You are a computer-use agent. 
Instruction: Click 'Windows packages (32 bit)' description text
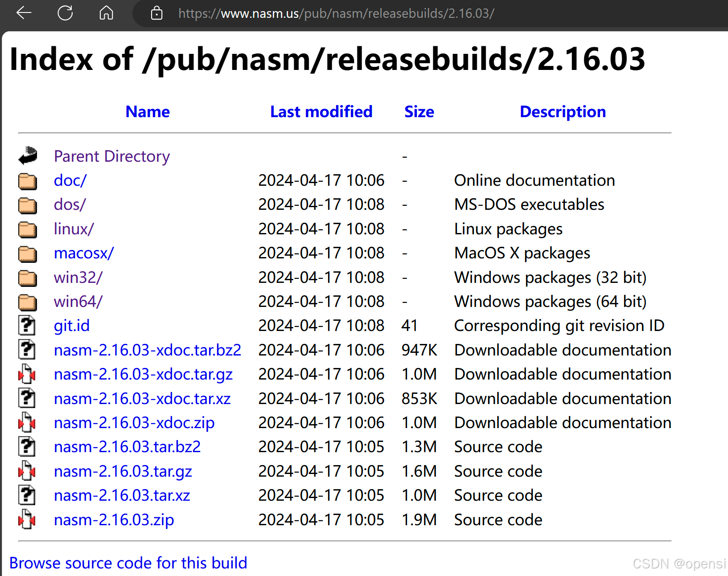[550, 278]
